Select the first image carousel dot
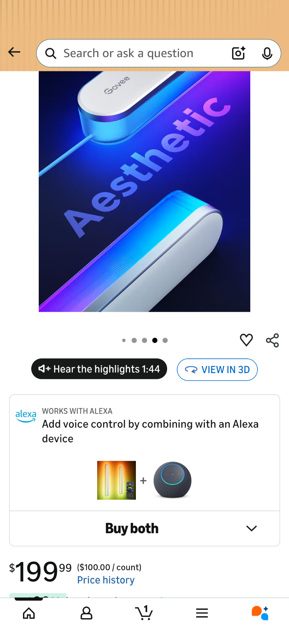Screen dimensions: 289x644 point(124,340)
